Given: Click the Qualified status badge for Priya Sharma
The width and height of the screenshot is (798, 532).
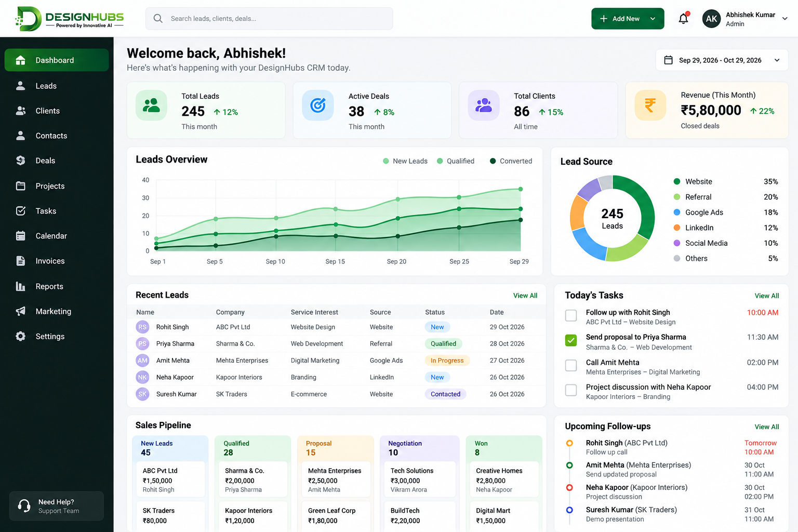Looking at the screenshot, I should pyautogui.click(x=443, y=343).
